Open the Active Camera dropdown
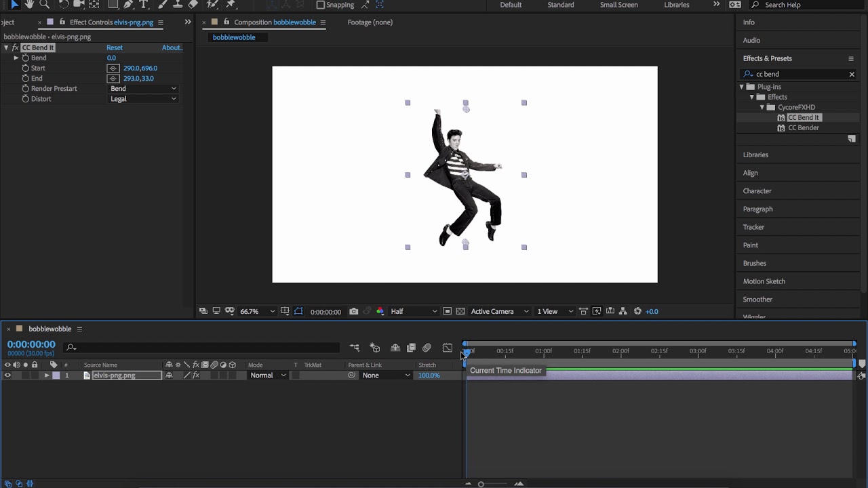The height and width of the screenshot is (488, 868). (500, 312)
